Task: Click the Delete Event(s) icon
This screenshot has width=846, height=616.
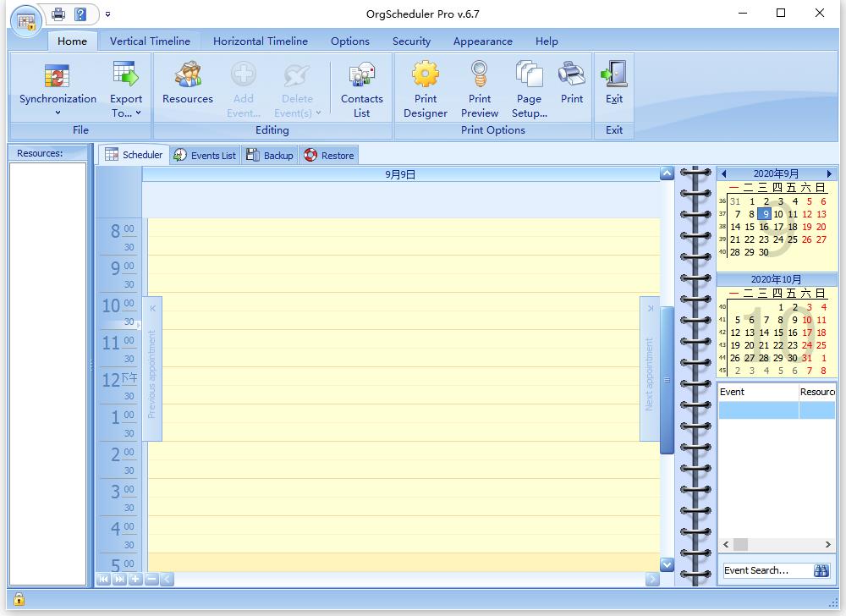Action: 297,75
